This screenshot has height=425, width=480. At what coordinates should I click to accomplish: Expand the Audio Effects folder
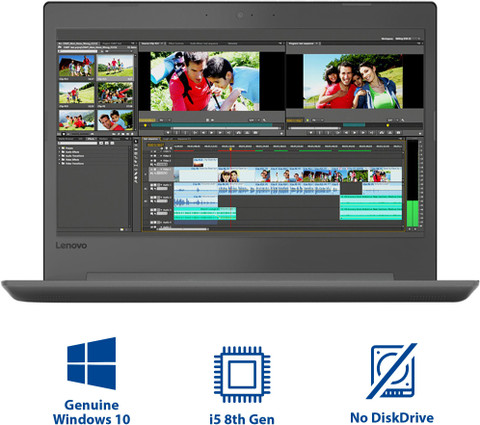[60, 152]
